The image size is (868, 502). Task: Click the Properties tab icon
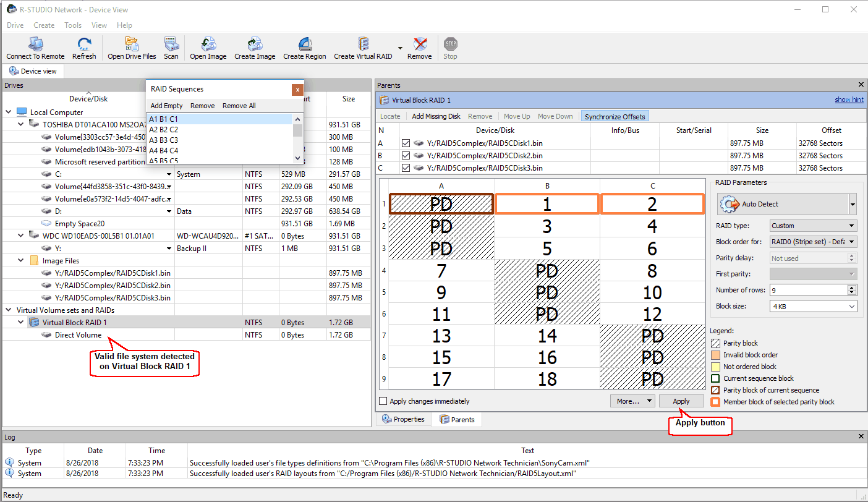tap(386, 419)
